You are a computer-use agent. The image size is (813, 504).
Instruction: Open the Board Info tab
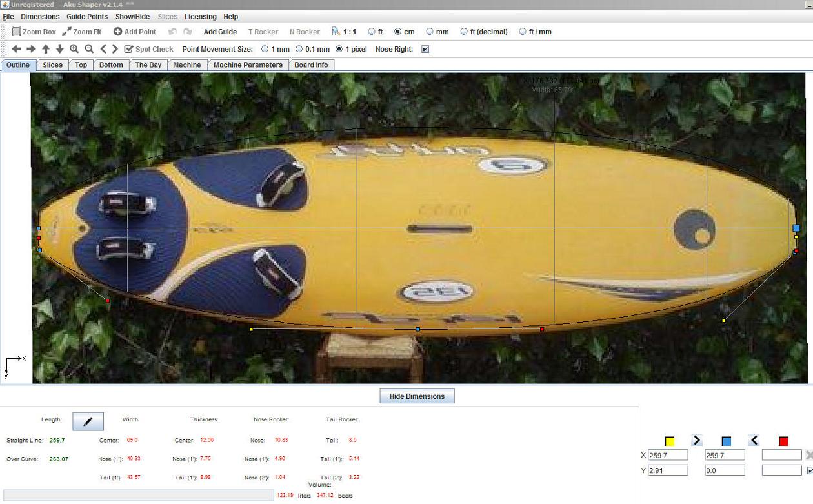pos(311,65)
